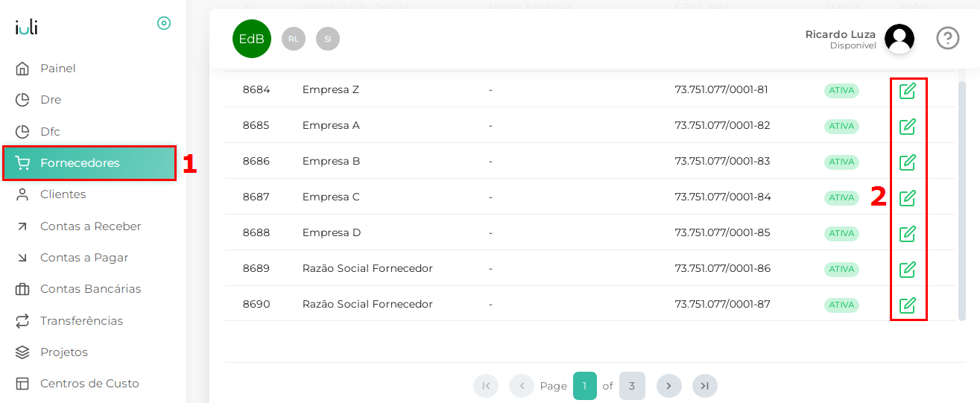This screenshot has height=403, width=980.
Task: Jump to the last page
Action: click(704, 386)
